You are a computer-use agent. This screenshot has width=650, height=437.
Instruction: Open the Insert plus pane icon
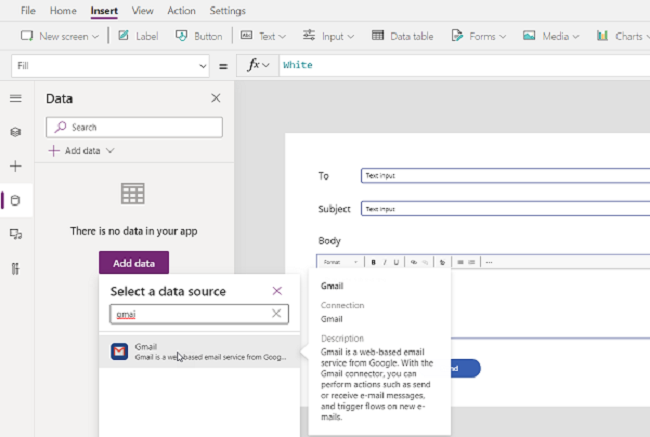(x=16, y=166)
